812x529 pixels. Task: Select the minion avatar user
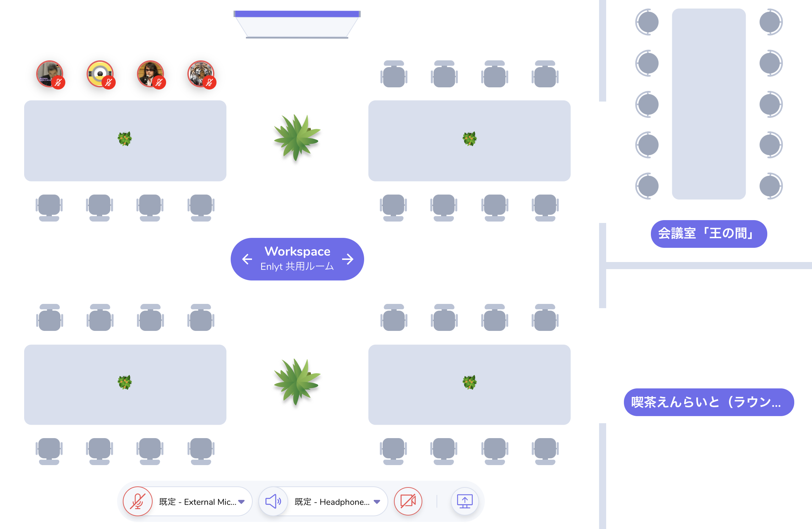click(100, 74)
